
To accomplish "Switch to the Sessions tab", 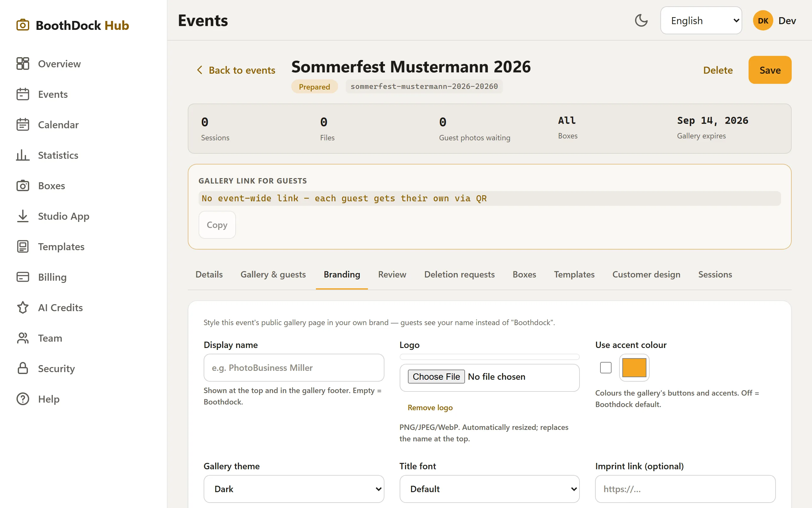I will pyautogui.click(x=715, y=275).
